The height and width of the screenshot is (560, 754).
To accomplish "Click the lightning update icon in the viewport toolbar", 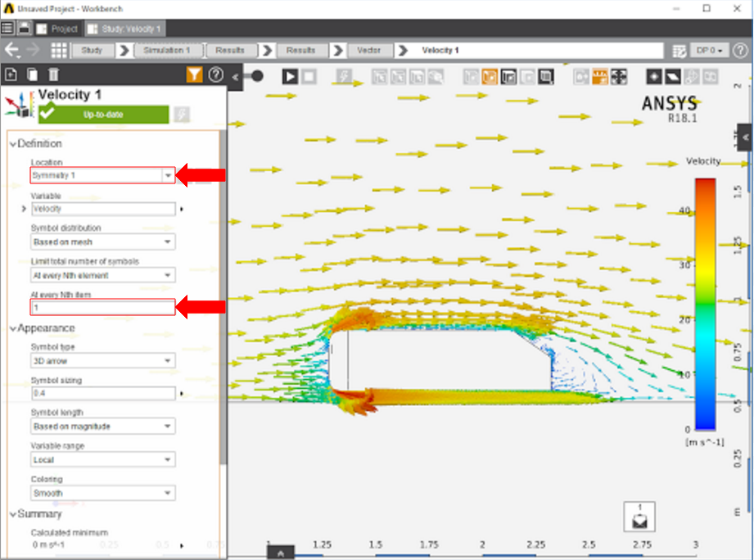I will pyautogui.click(x=344, y=76).
